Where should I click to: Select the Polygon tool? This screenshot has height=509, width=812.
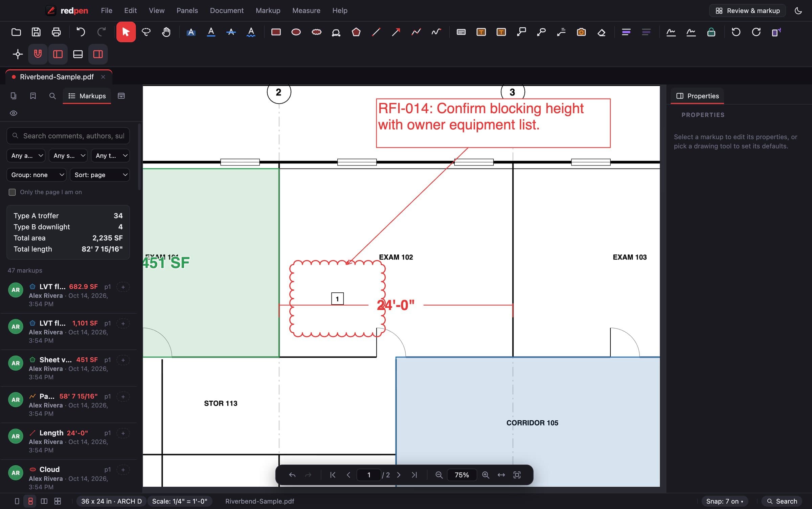point(356,32)
